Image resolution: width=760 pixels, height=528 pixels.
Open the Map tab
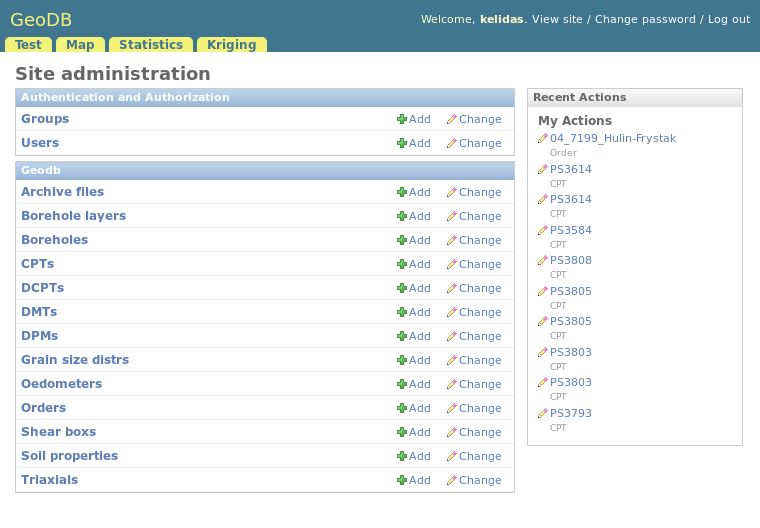pos(80,45)
